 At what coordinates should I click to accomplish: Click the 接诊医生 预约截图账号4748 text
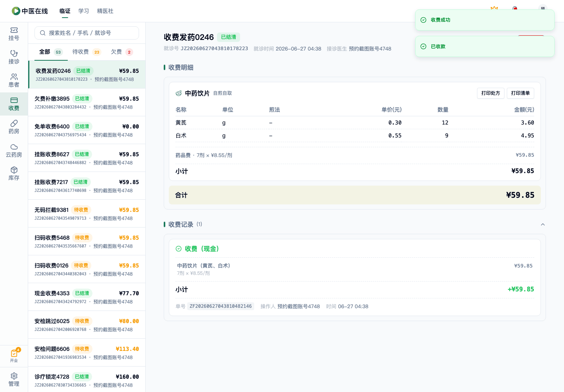(359, 49)
